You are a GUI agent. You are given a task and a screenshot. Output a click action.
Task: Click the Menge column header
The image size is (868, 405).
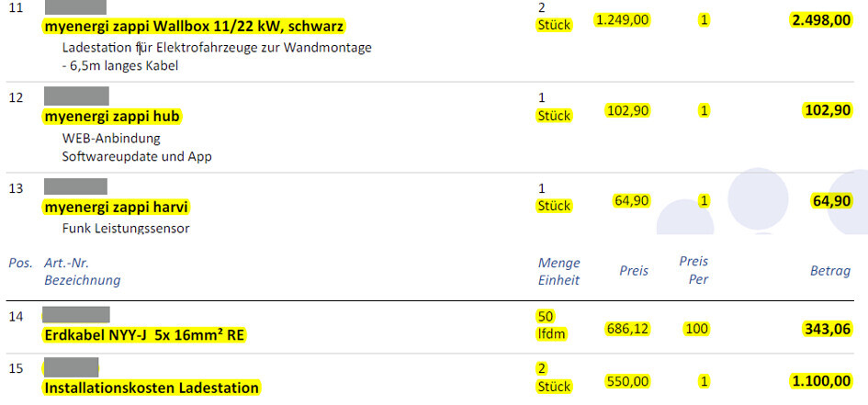558,264
